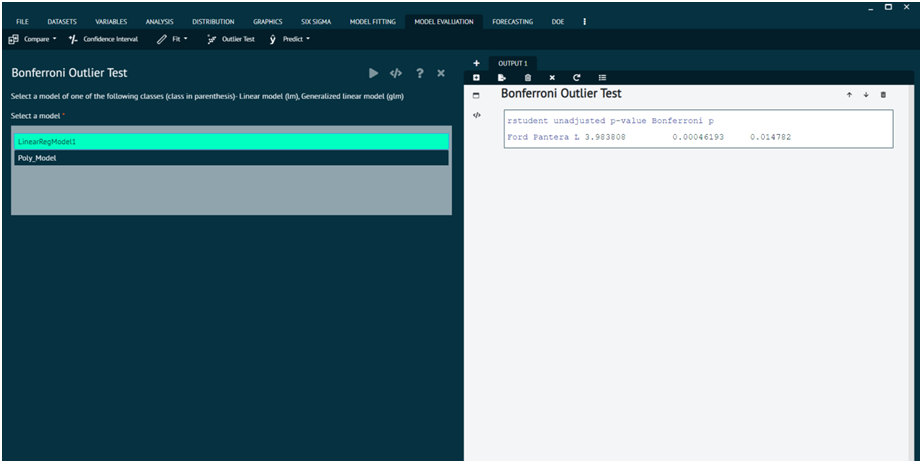This screenshot has width=922, height=463.
Task: Click the Bonferroni Outlier Test output heading
Action: click(x=561, y=94)
